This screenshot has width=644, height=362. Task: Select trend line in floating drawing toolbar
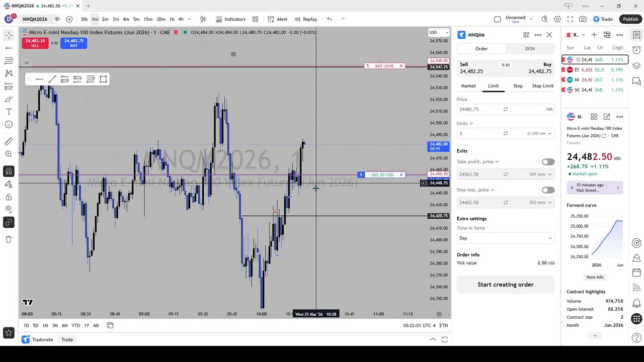click(x=52, y=79)
